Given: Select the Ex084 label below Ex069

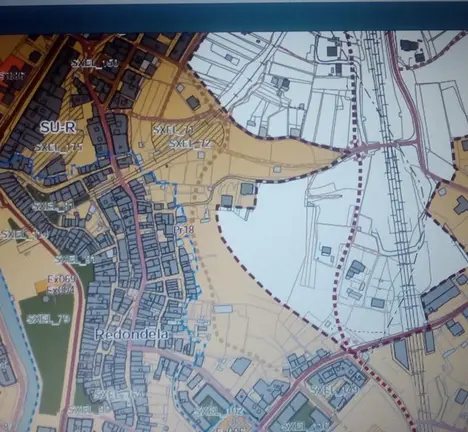Looking at the screenshot, I should click(x=60, y=290).
